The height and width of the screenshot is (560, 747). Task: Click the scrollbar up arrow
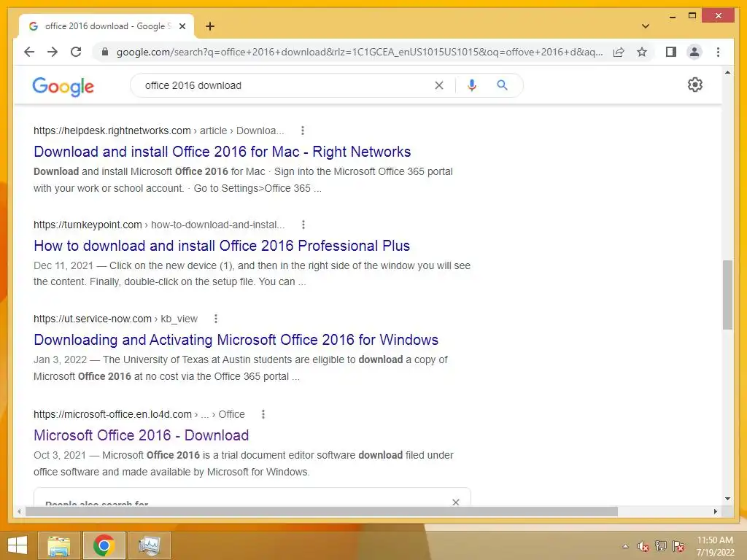pyautogui.click(x=727, y=72)
